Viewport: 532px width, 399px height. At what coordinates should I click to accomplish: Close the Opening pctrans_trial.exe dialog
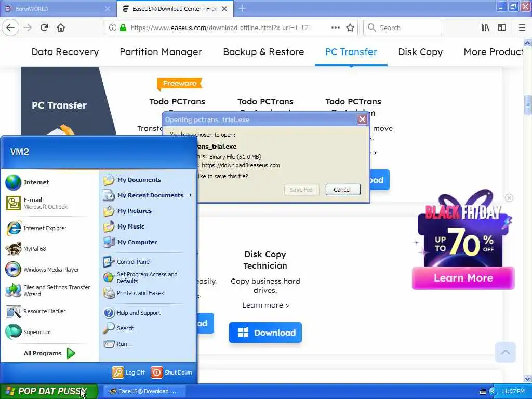[x=362, y=119]
